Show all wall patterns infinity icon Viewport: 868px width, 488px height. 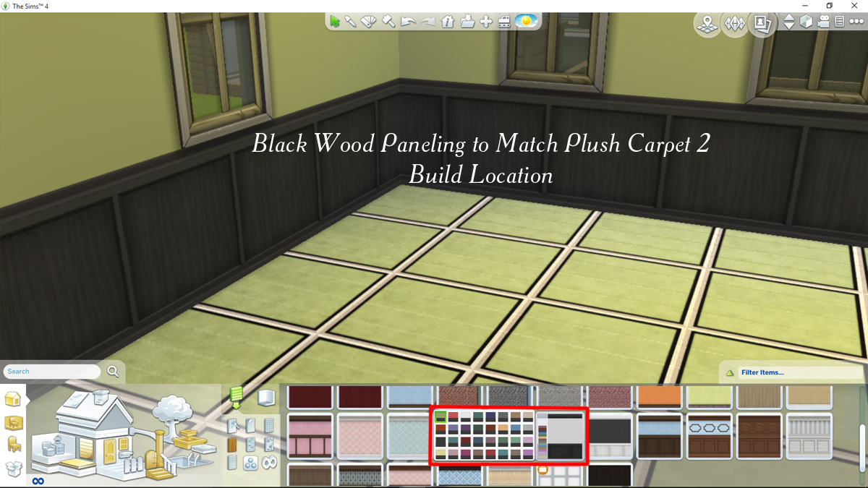[x=269, y=462]
